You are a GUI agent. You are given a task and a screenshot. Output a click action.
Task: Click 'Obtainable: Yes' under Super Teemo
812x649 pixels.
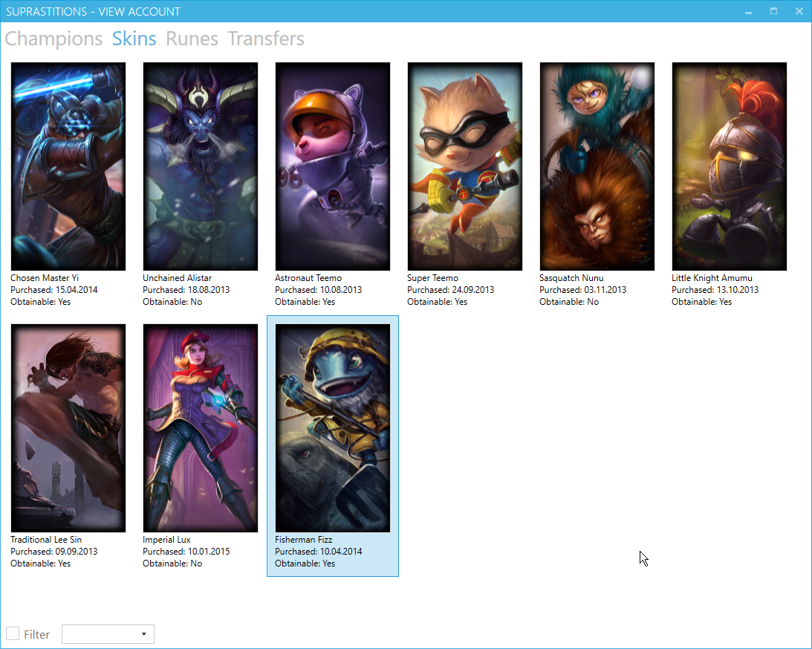pyautogui.click(x=437, y=302)
